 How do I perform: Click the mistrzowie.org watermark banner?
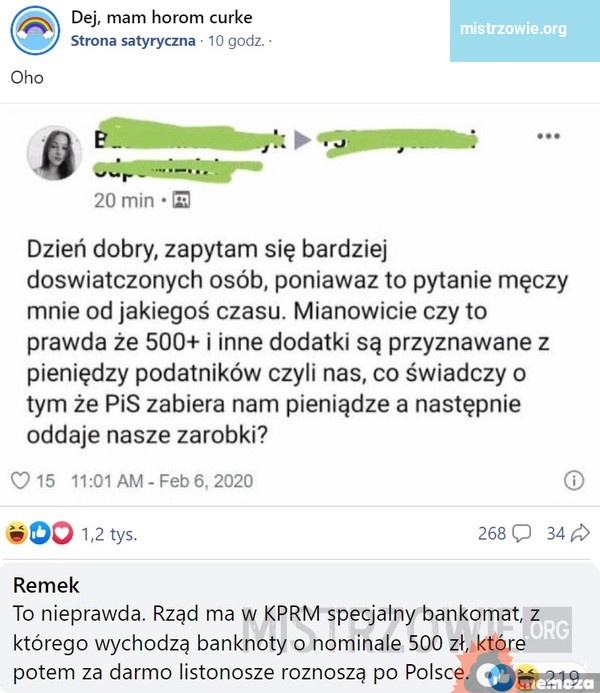click(525, 30)
